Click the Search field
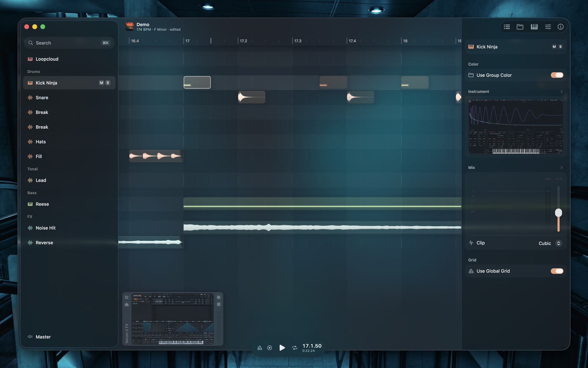Viewport: 588px width, 368px height. (x=69, y=43)
